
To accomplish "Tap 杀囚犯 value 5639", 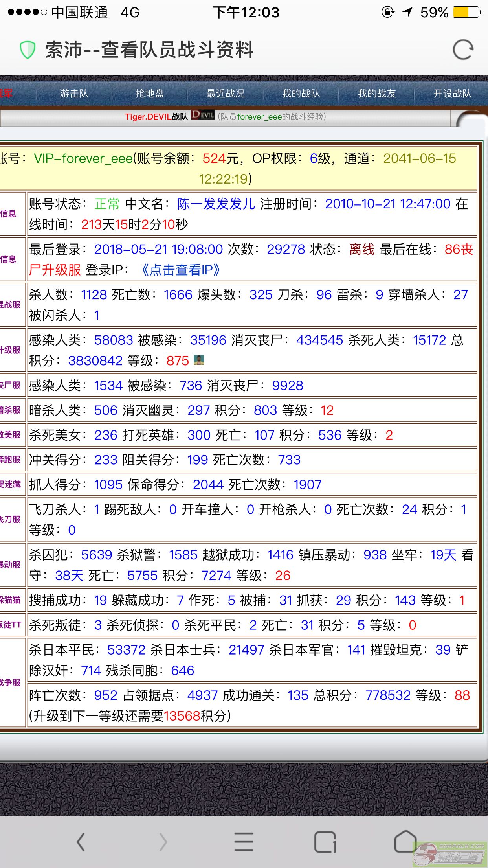I will 97,555.
